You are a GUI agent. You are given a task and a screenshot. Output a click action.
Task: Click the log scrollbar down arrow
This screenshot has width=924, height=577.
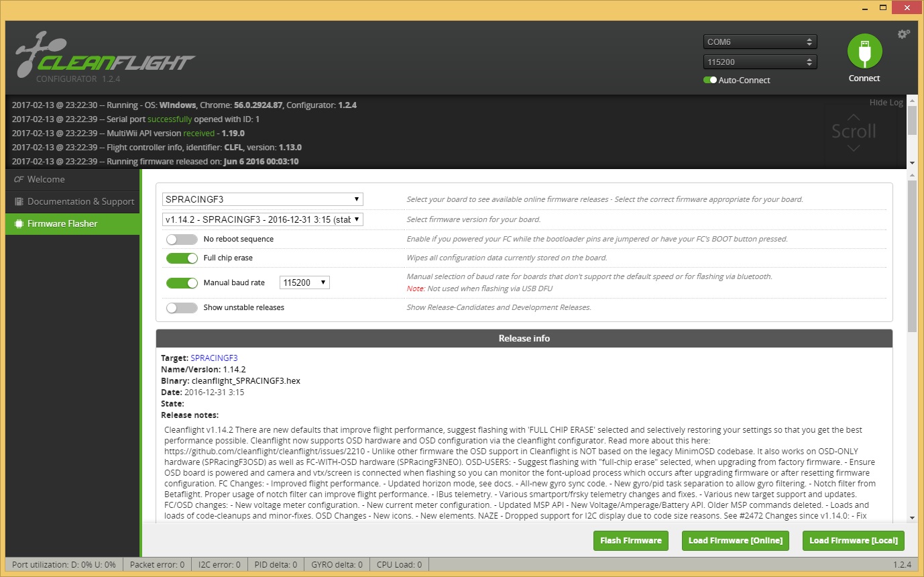pyautogui.click(x=912, y=163)
